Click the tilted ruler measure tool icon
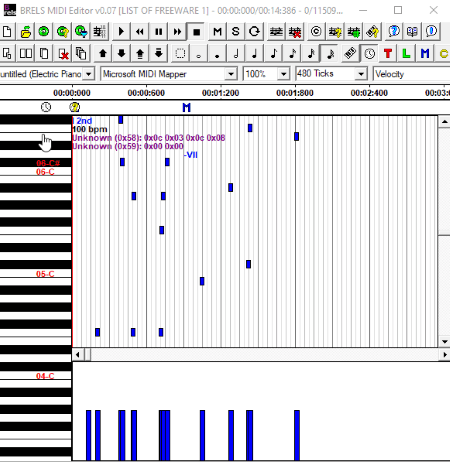The height and width of the screenshot is (462, 450). tap(350, 53)
